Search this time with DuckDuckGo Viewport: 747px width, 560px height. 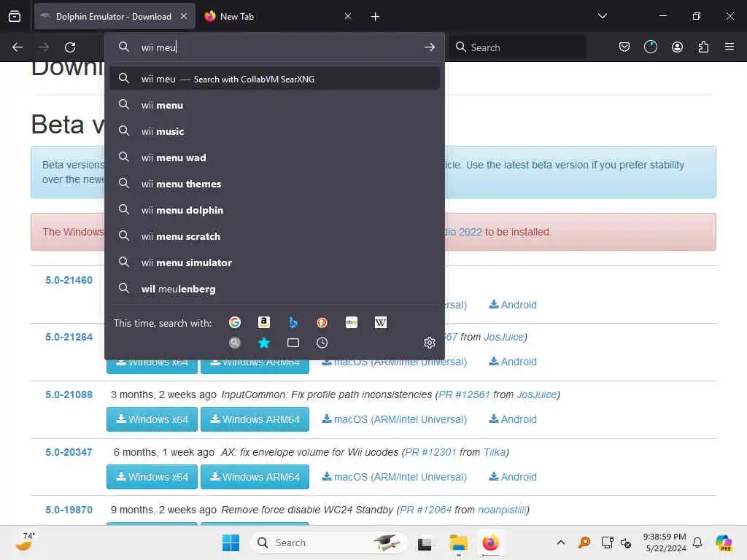tap(322, 322)
